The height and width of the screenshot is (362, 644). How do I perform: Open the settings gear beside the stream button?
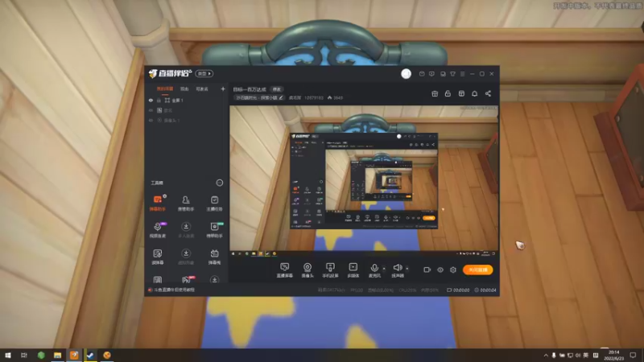point(453,269)
